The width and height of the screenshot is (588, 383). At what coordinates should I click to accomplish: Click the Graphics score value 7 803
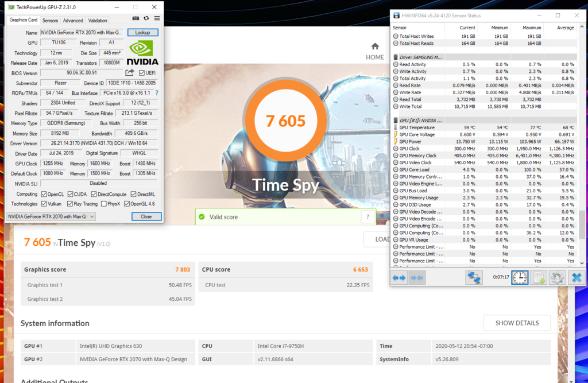pyautogui.click(x=183, y=270)
